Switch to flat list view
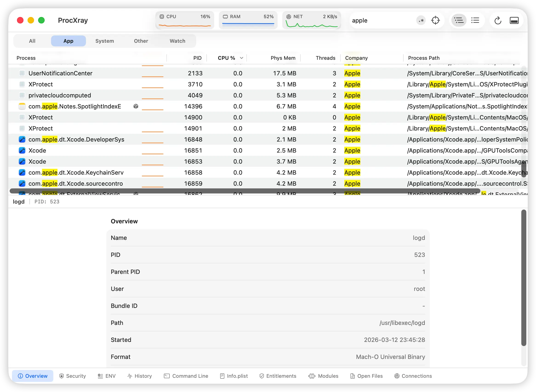Image resolution: width=536 pixels, height=392 pixels. (x=476, y=20)
